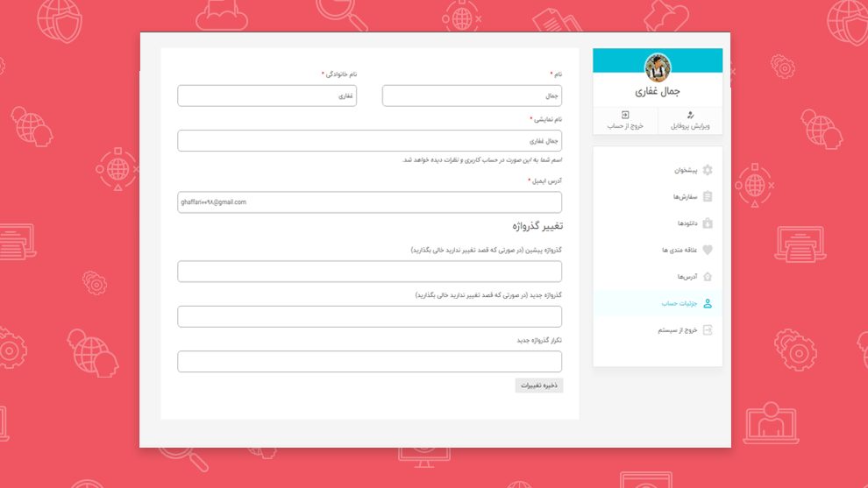Focus the display name field (نام نمایشی)

click(x=369, y=140)
